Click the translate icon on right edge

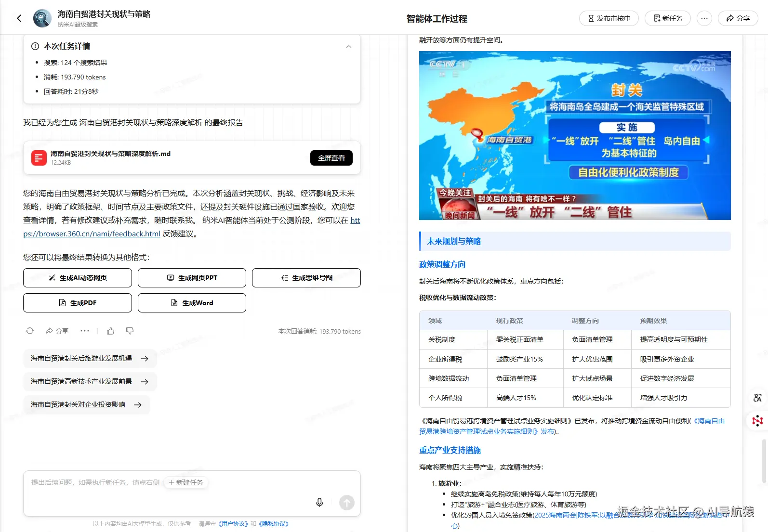[x=757, y=398]
